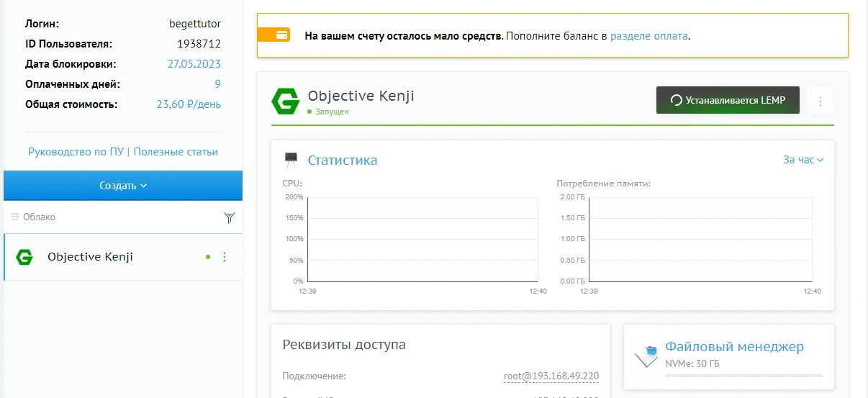
Task: Click the File manager folder icon
Action: tap(646, 355)
